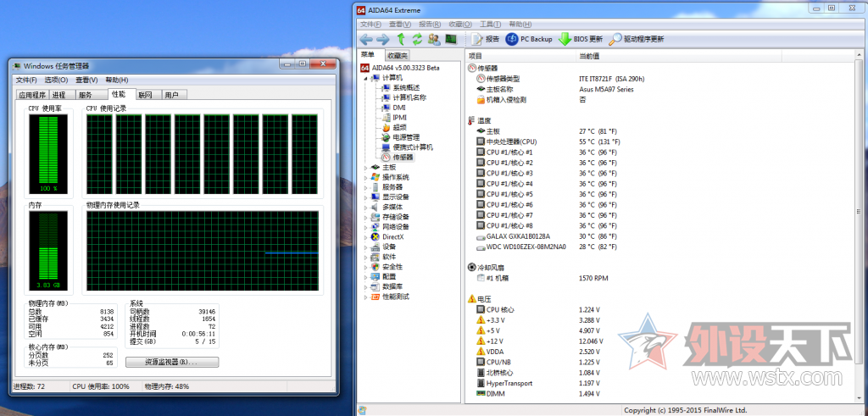
Task: Expand the 网络设备 tree node
Action: click(x=366, y=227)
